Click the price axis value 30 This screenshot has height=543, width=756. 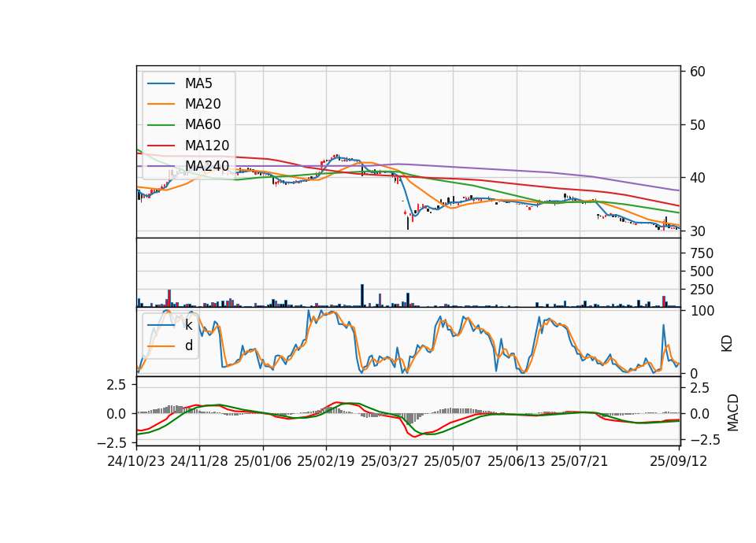[x=698, y=231]
